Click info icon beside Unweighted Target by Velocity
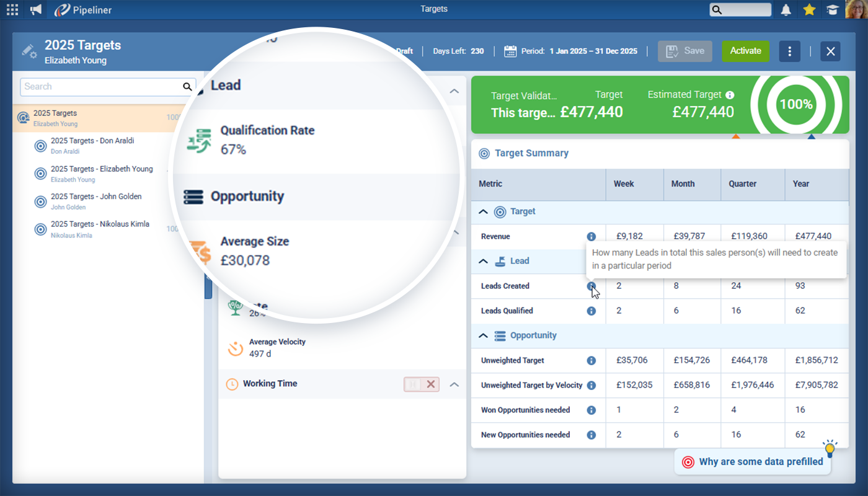This screenshot has width=868, height=496. [591, 385]
